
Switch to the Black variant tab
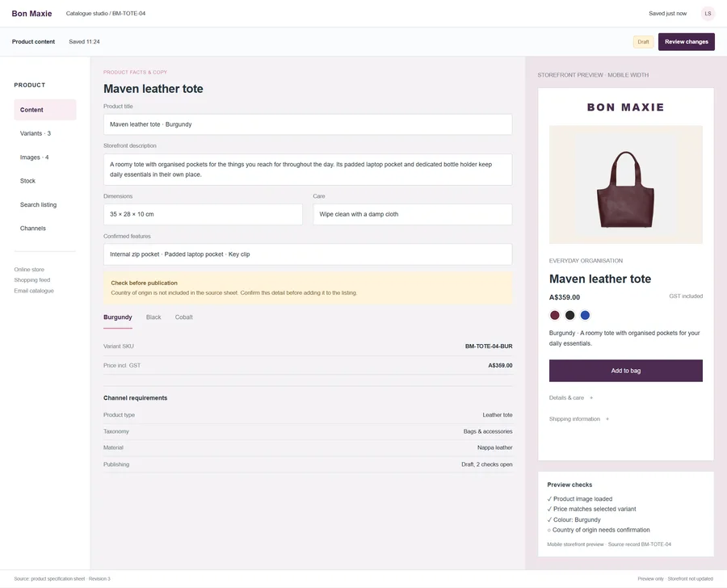click(153, 317)
